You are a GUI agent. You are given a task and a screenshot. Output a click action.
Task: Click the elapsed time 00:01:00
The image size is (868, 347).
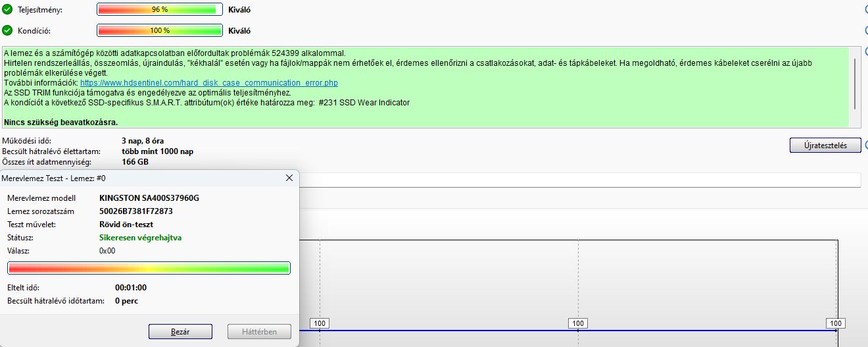[131, 287]
